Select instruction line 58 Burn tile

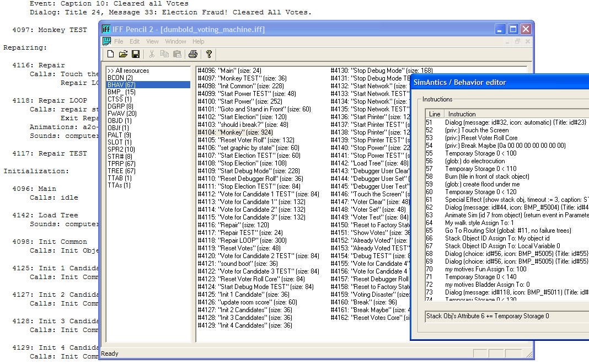tap(507, 176)
